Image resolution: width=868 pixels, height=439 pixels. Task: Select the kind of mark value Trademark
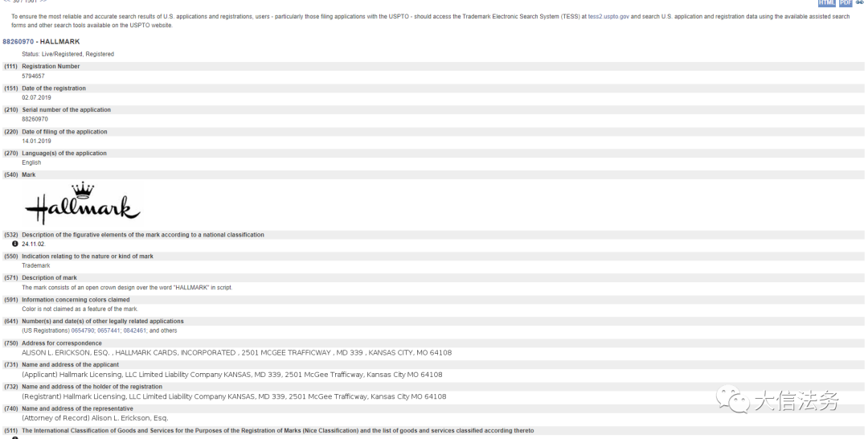[36, 265]
